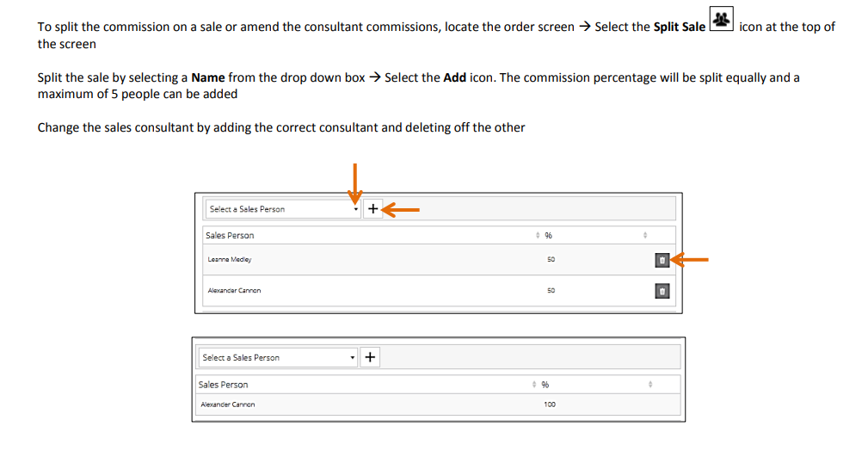Image resolution: width=868 pixels, height=463 pixels.
Task: Sort upper table by % column arrows
Action: click(x=644, y=235)
